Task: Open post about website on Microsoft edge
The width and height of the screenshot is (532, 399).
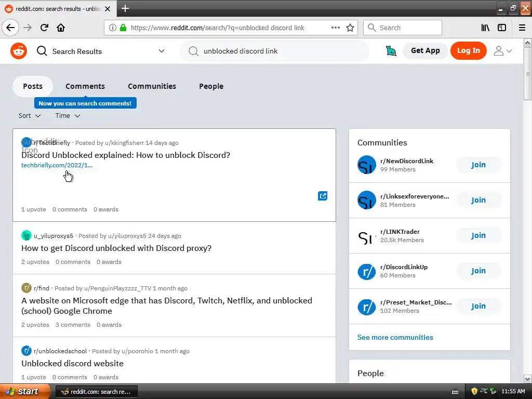Action: tap(167, 305)
